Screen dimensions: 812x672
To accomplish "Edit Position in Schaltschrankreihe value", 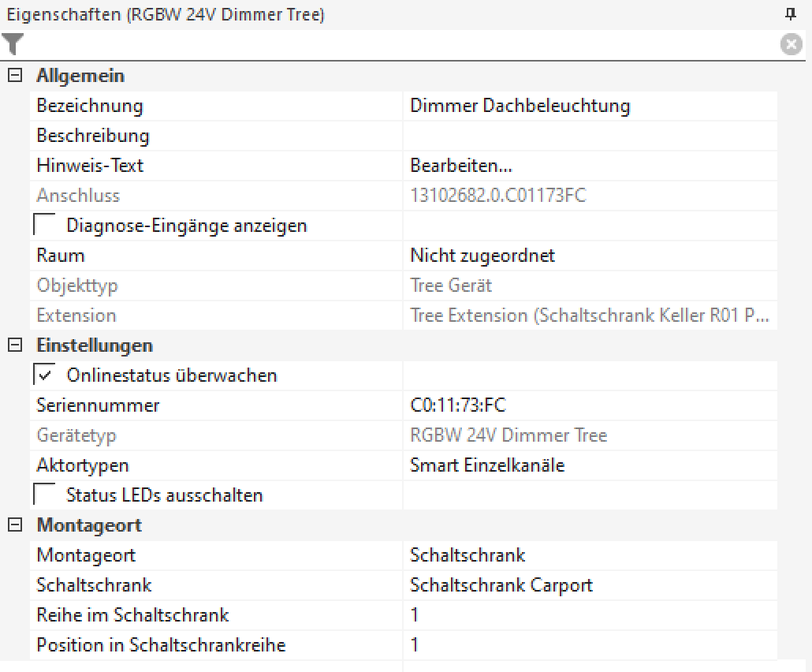I will [588, 645].
